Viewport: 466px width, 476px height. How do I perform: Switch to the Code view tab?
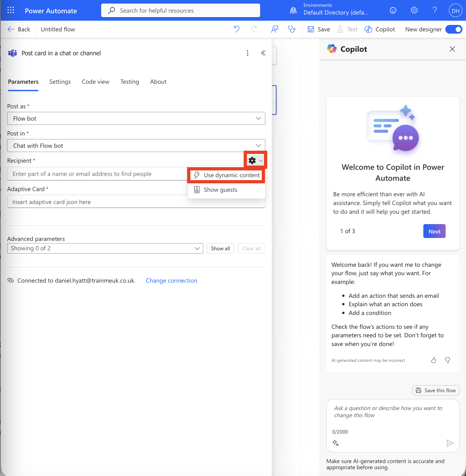click(95, 82)
